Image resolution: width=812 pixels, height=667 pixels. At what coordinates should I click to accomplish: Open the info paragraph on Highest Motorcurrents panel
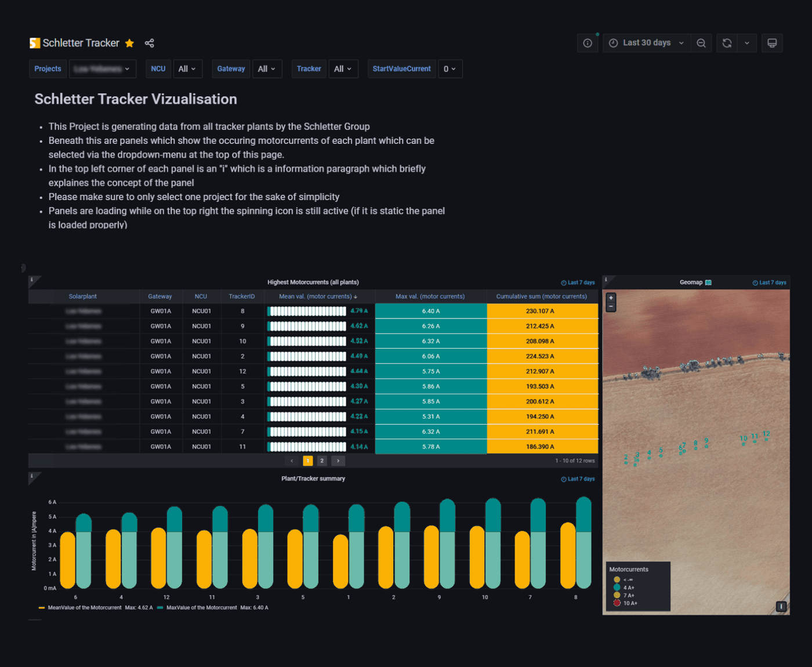tap(31, 279)
